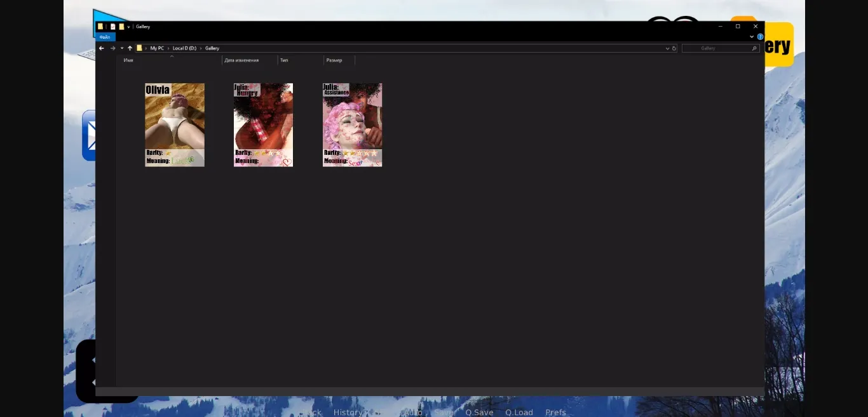Click the forward navigation arrow

[x=112, y=48]
